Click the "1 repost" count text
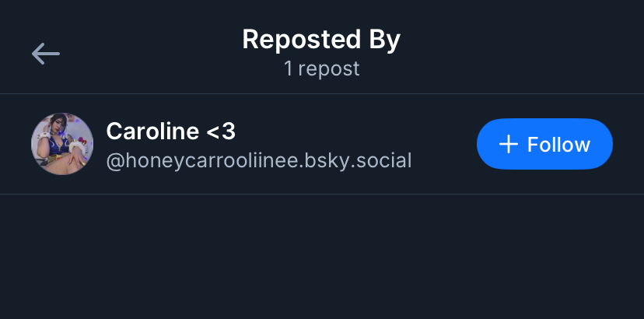The width and height of the screenshot is (644, 319). click(x=321, y=68)
